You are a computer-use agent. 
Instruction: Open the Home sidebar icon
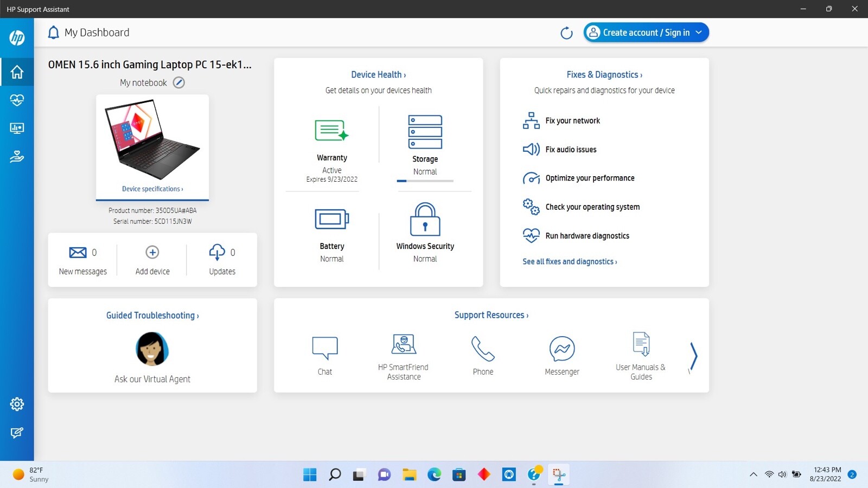tap(17, 72)
